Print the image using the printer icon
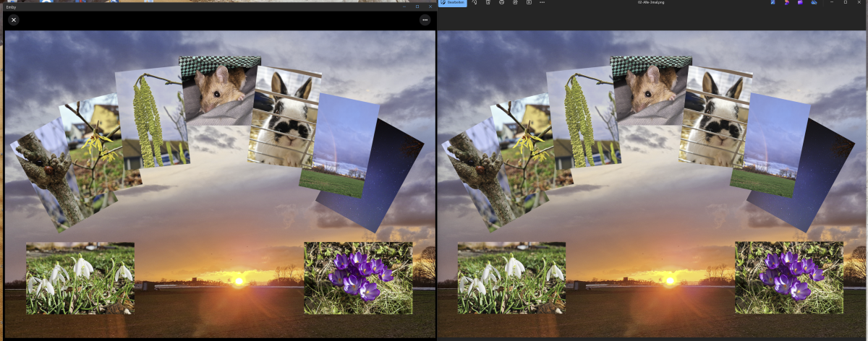Viewport: 868px width, 341px height. (x=501, y=3)
